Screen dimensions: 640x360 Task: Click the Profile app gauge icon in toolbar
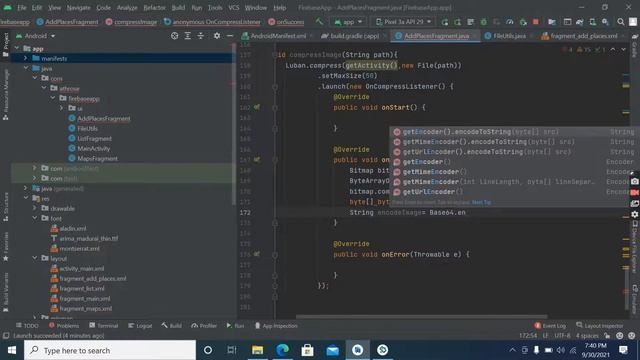point(510,22)
